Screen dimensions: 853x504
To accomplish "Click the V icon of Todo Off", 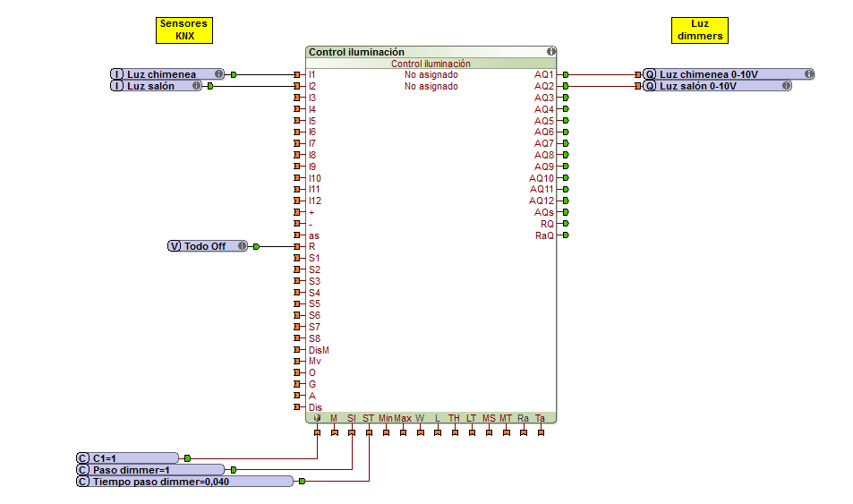I will tap(175, 246).
